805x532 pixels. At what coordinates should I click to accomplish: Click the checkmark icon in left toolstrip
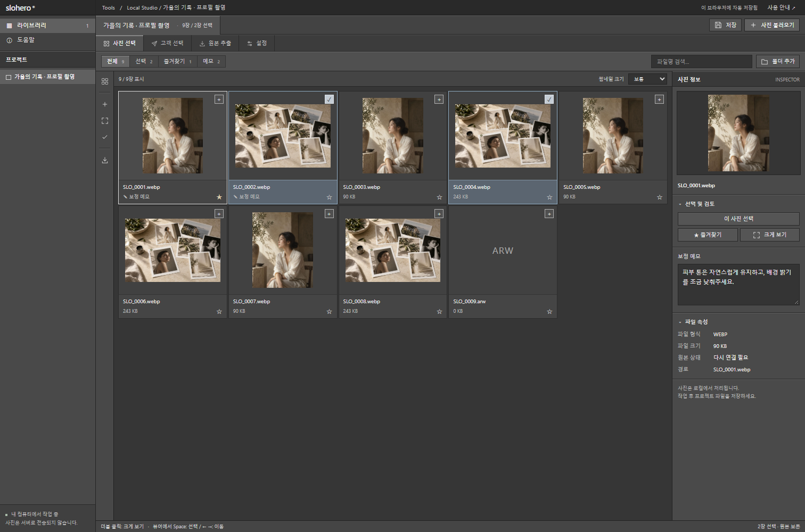coord(105,137)
